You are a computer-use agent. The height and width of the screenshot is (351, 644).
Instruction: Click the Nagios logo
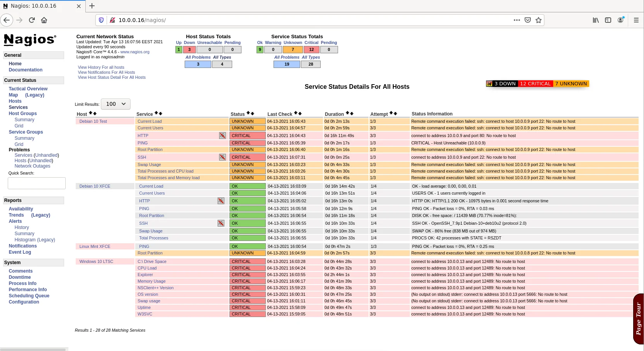point(30,39)
